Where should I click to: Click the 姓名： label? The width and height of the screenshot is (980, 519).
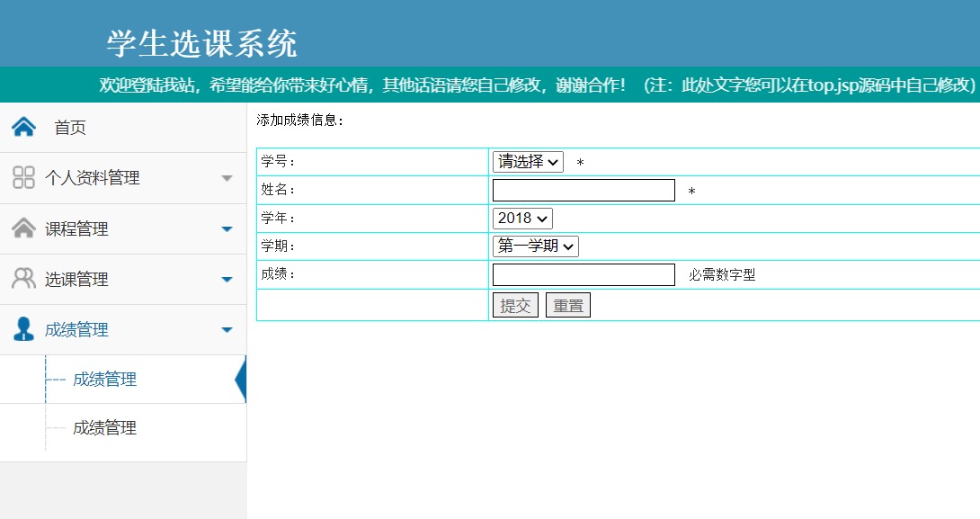[278, 190]
